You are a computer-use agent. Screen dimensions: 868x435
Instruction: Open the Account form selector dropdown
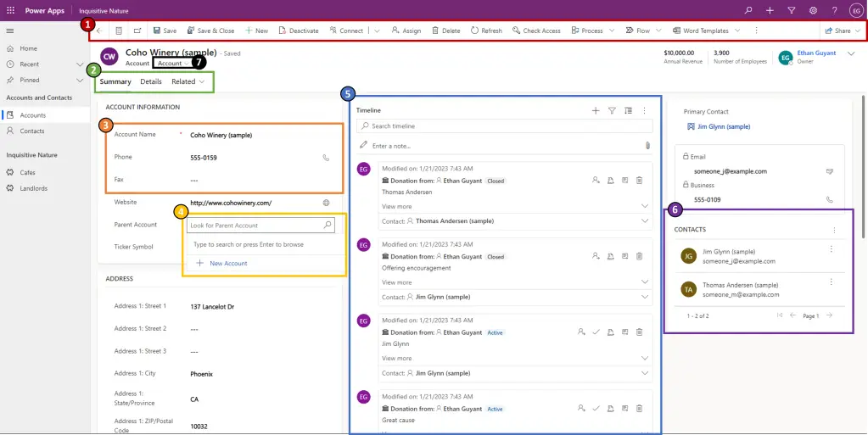click(x=173, y=64)
